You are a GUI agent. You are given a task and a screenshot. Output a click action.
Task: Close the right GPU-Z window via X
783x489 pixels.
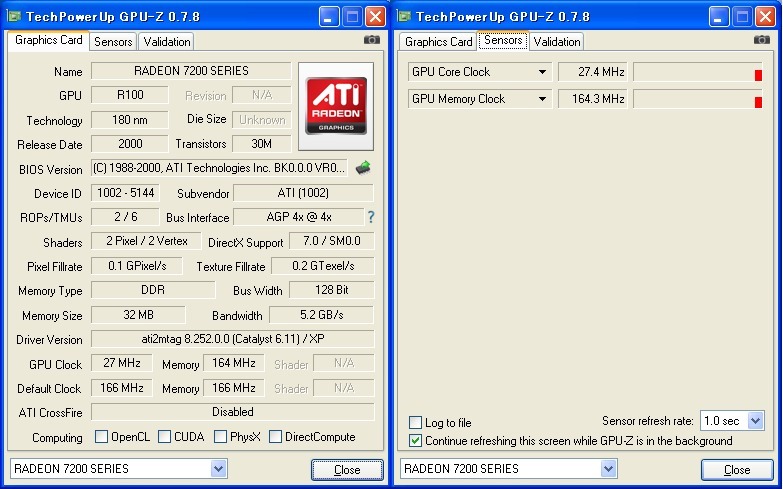pyautogui.click(x=766, y=17)
